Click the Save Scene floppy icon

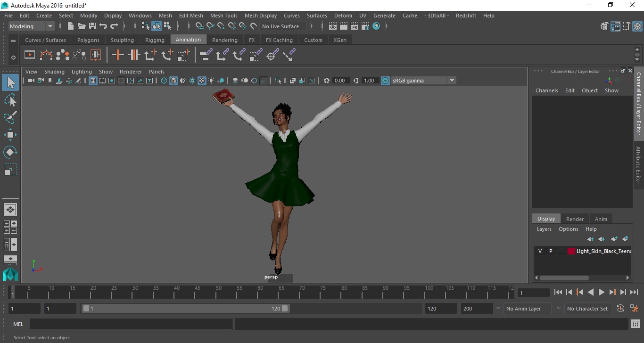coord(92,26)
